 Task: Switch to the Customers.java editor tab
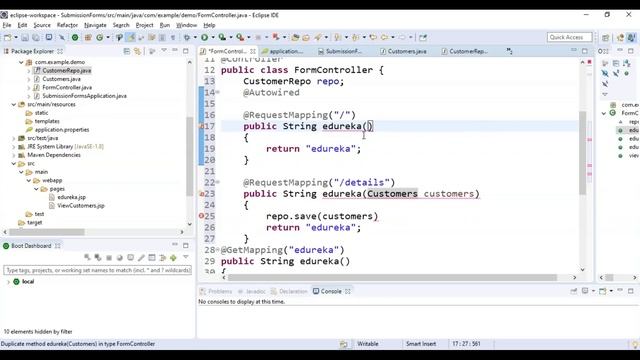coord(403,51)
